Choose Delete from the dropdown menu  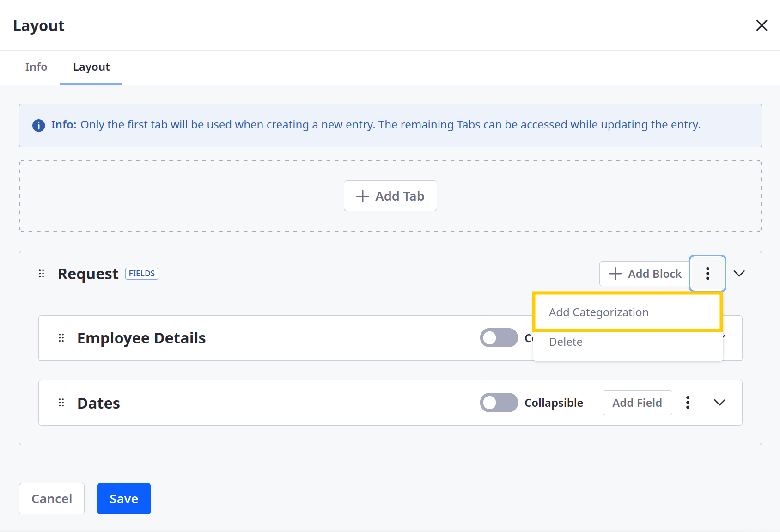628,342
